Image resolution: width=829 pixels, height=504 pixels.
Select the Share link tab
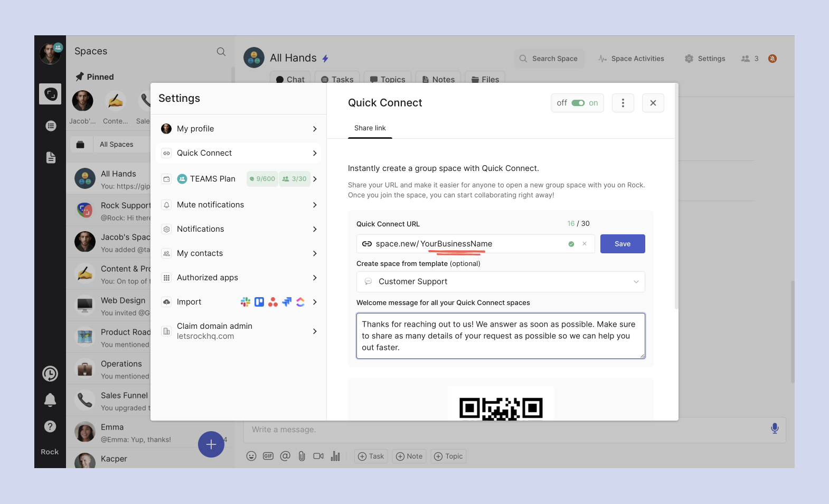tap(370, 128)
